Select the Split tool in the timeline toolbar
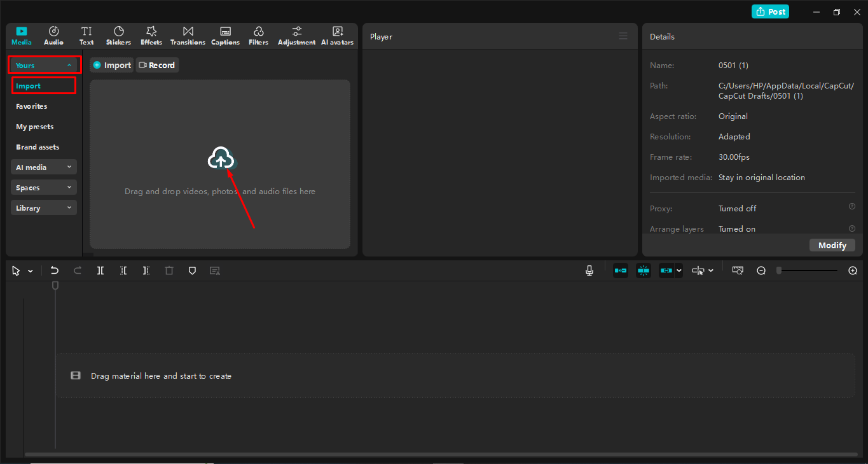Screen dimensions: 868x464 point(100,270)
